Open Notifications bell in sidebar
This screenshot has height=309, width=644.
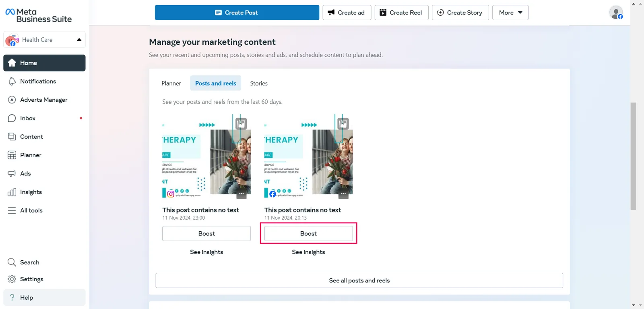[44, 81]
